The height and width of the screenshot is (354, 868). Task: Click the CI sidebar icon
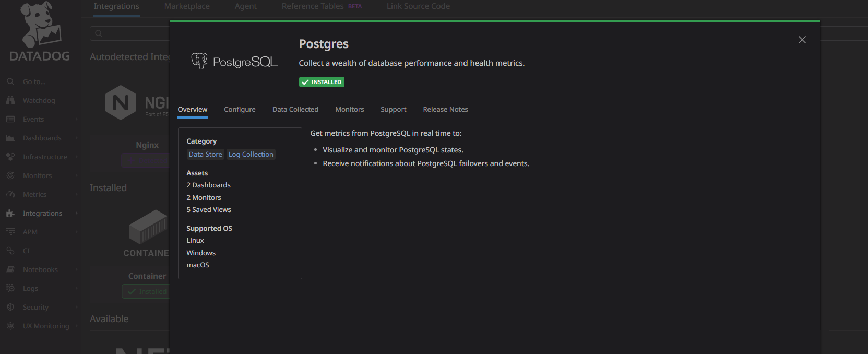click(10, 251)
